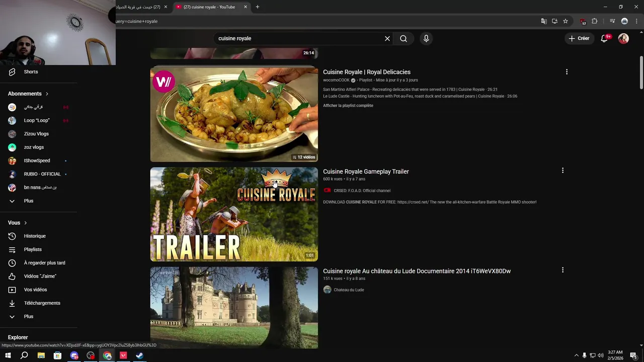Clear the search box with the X icon
The image size is (644, 362).
pyautogui.click(x=387, y=39)
